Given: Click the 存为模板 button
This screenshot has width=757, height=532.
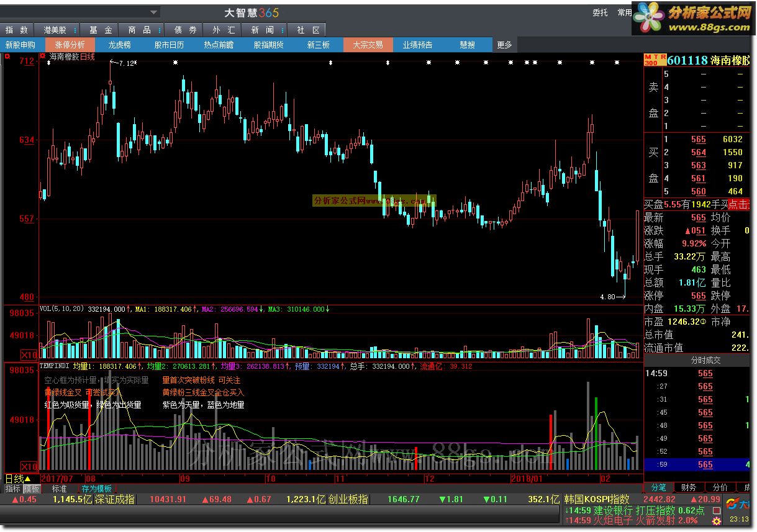Looking at the screenshot, I should pos(96,489).
